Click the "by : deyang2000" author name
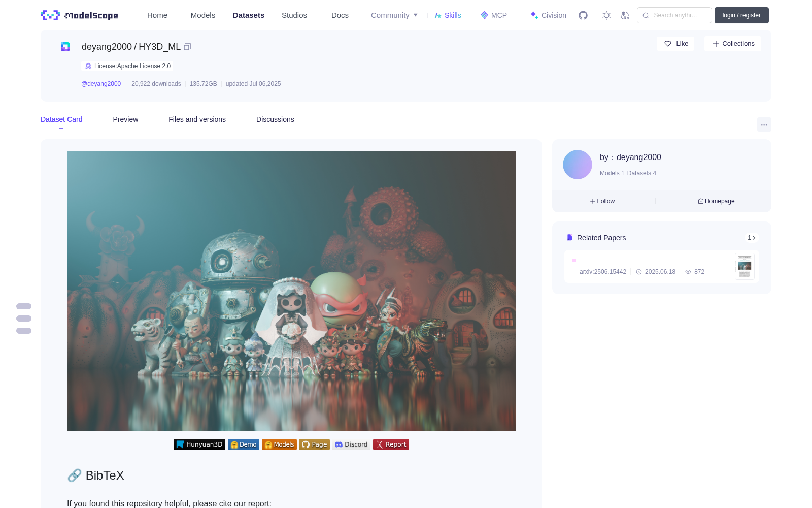Viewport: 812px width, 508px height. 630,157
